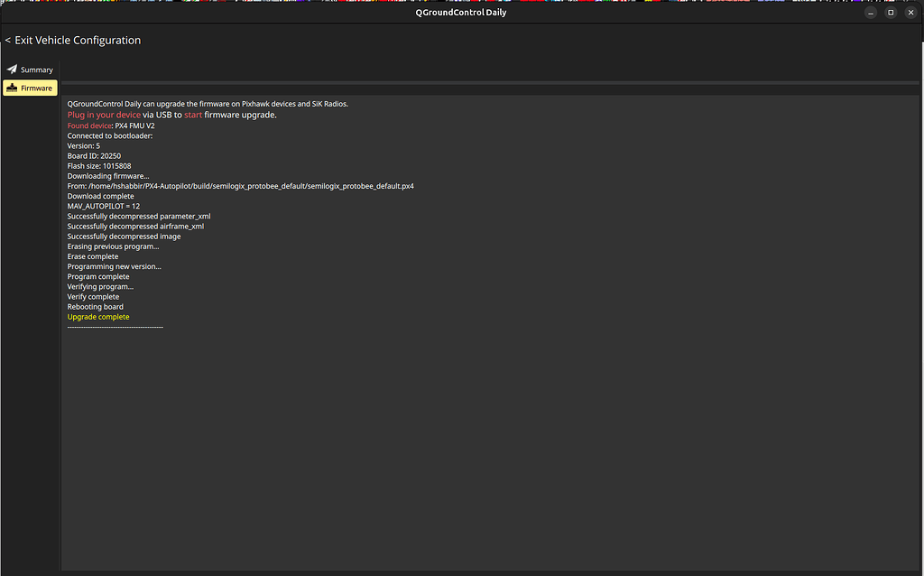Switch to the Firmware tab
Screen dimensions: 924x576
[34, 88]
